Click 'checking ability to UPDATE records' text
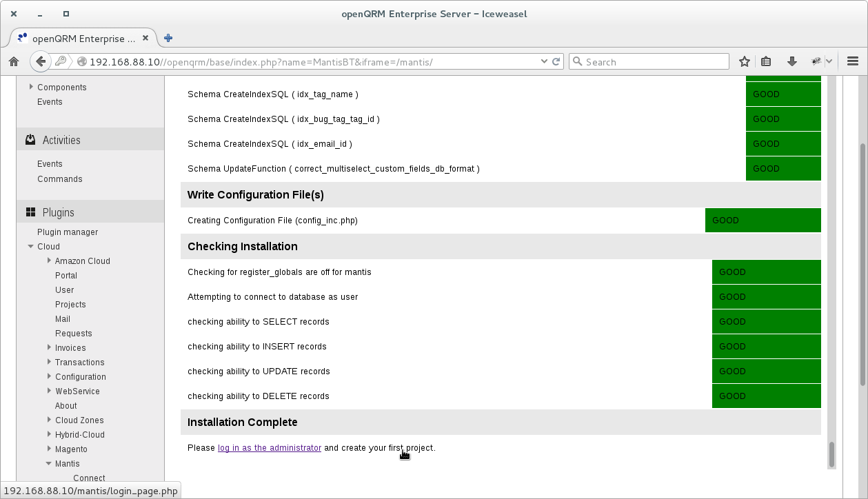The height and width of the screenshot is (499, 868). pyautogui.click(x=259, y=371)
